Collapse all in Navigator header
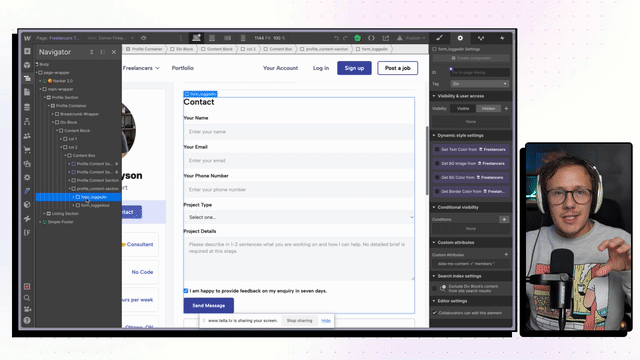Image resolution: width=640 pixels, height=360 pixels. [x=91, y=52]
